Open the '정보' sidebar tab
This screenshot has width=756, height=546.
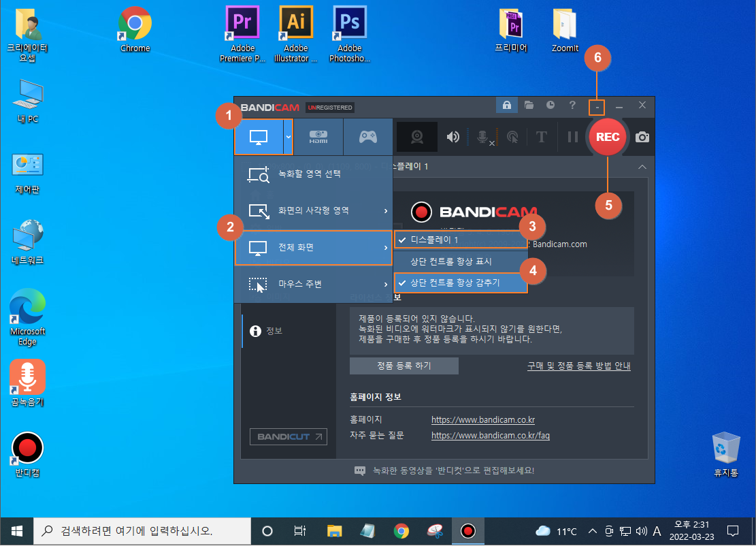[289, 331]
